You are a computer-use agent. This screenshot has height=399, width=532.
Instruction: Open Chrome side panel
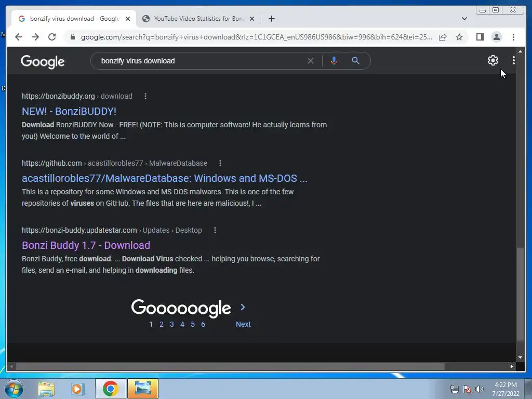coord(480,37)
